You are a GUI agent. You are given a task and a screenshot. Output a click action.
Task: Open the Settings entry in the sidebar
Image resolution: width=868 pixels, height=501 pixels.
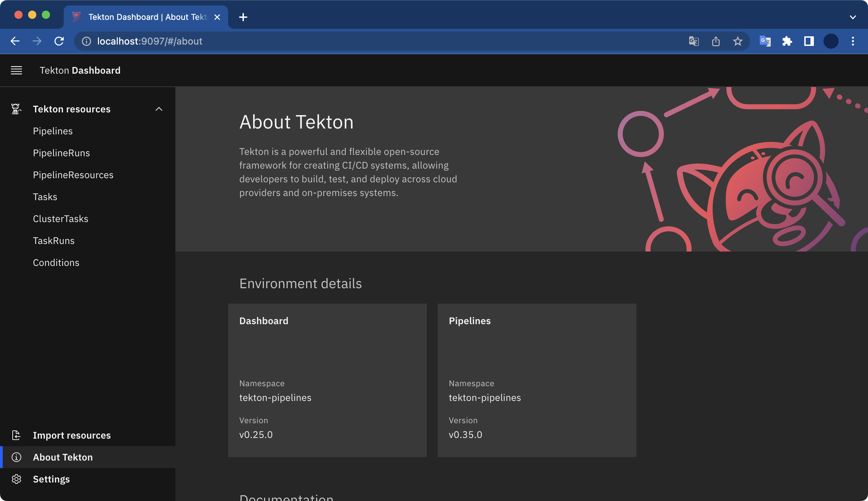[51, 479]
